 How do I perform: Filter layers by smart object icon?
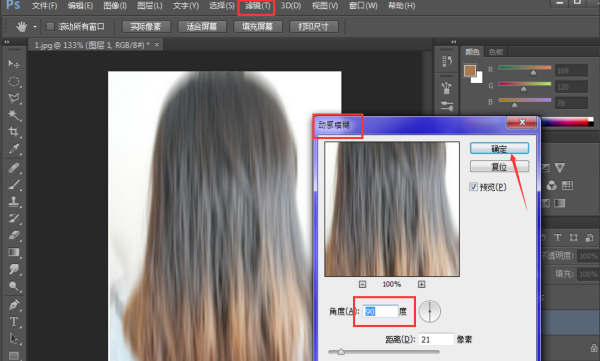pyautogui.click(x=589, y=238)
